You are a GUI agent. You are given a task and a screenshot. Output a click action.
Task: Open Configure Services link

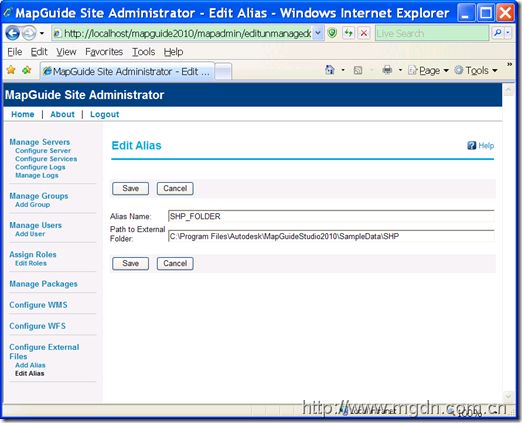click(x=46, y=159)
